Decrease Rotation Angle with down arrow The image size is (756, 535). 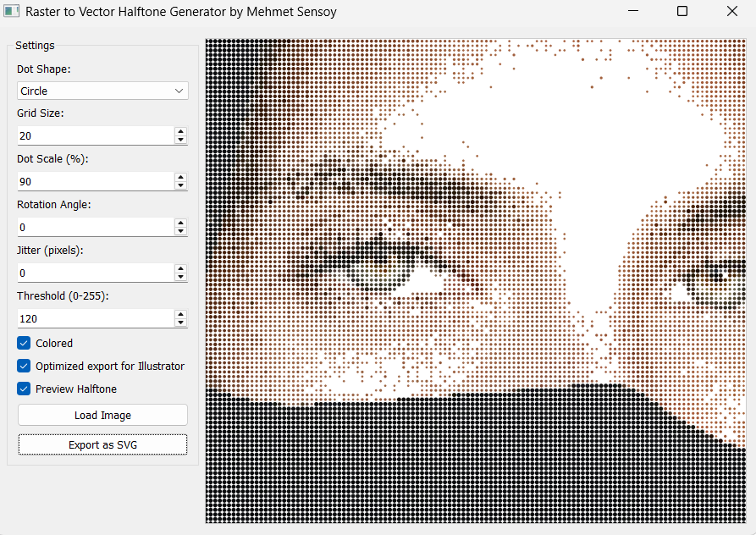click(x=181, y=231)
